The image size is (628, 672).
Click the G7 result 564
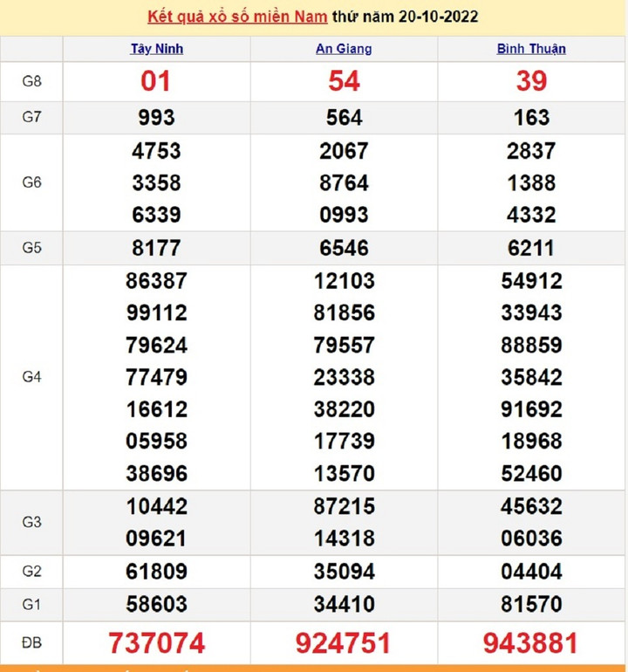[344, 117]
